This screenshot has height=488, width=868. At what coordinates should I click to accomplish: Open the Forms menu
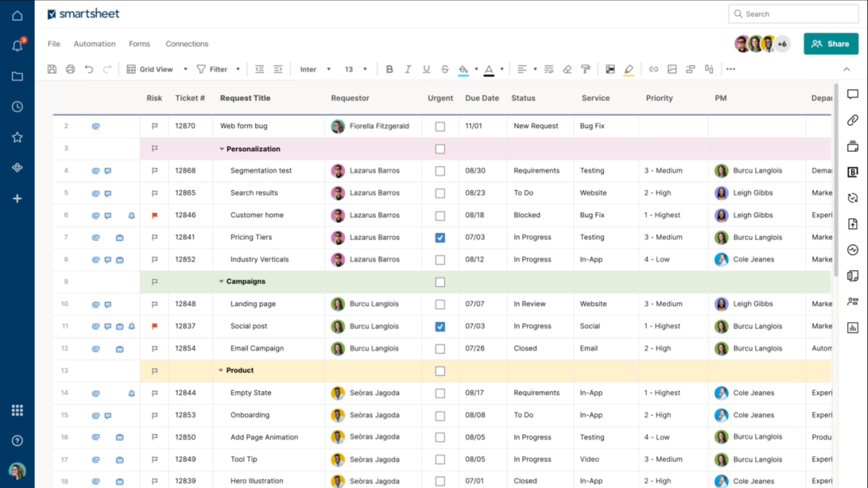click(x=139, y=44)
